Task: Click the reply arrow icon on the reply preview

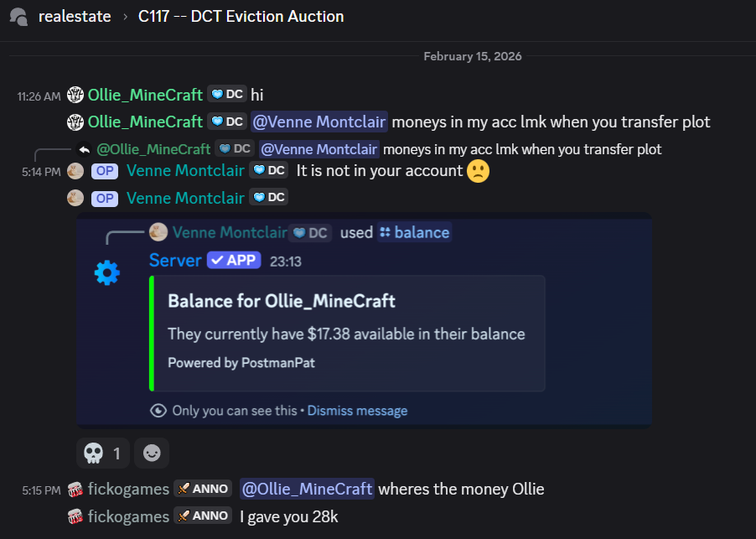Action: pos(84,149)
